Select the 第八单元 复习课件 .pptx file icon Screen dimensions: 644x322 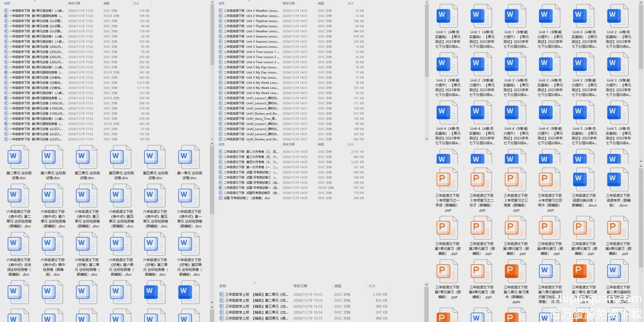[516, 271]
